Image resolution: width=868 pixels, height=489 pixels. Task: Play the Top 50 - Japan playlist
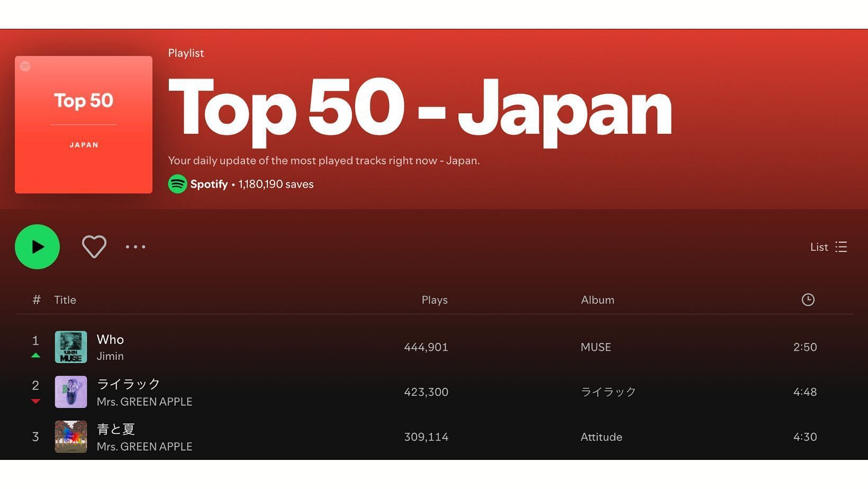click(37, 247)
